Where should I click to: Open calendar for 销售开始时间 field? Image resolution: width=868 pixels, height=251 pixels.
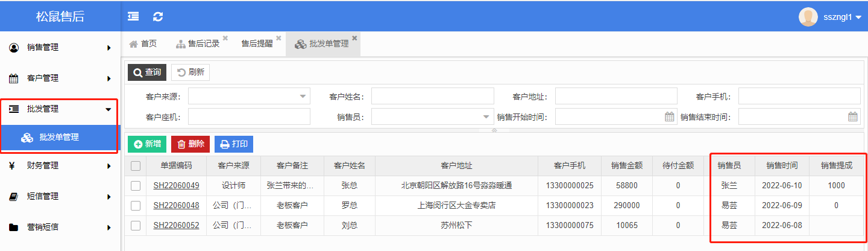[670, 117]
